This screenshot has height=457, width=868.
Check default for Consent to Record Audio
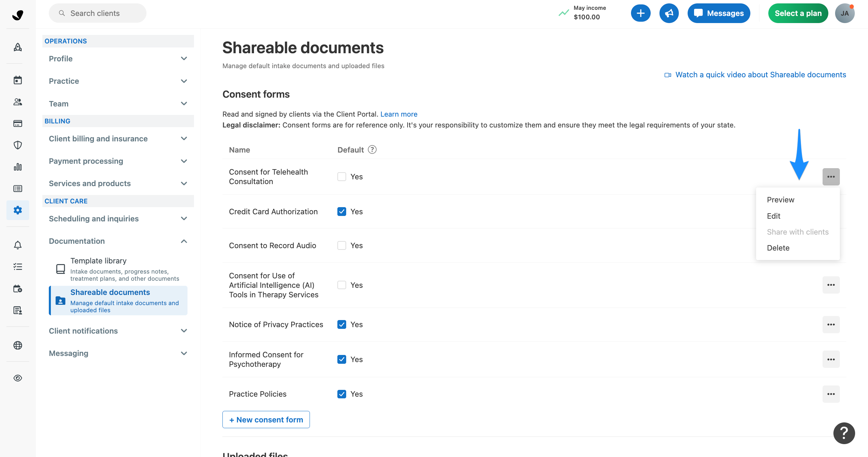(x=342, y=245)
